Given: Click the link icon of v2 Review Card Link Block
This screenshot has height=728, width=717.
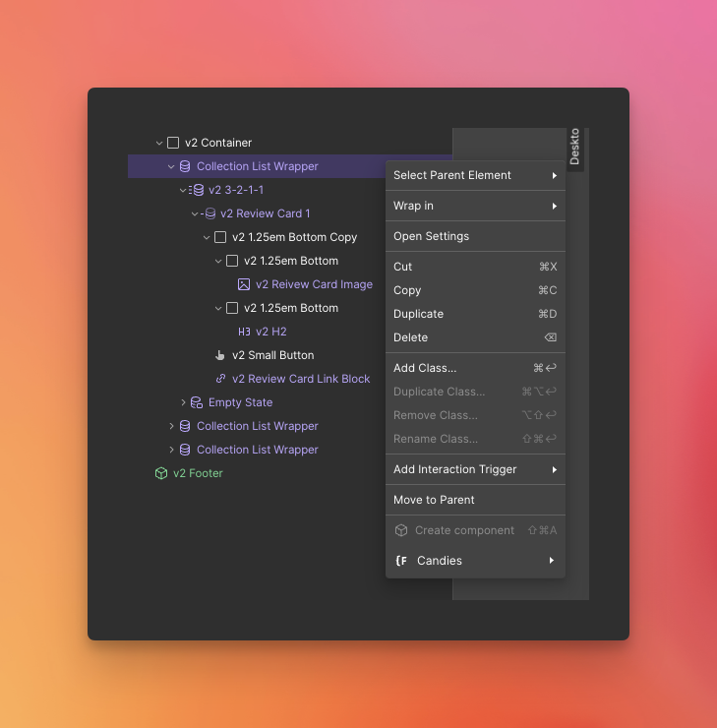Looking at the screenshot, I should pyautogui.click(x=221, y=379).
